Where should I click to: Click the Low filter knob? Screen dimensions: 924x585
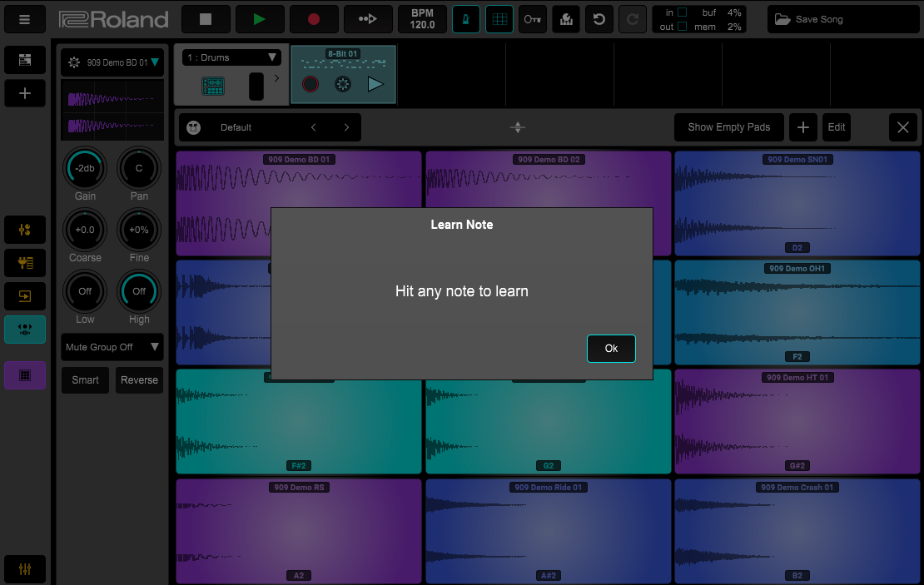tap(85, 291)
